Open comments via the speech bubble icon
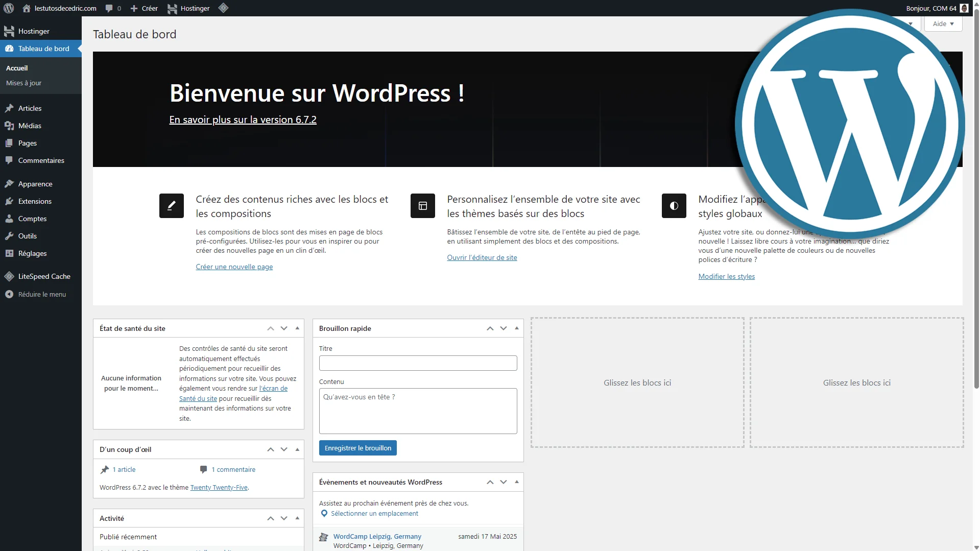Image resolution: width=980 pixels, height=551 pixels. click(110, 8)
